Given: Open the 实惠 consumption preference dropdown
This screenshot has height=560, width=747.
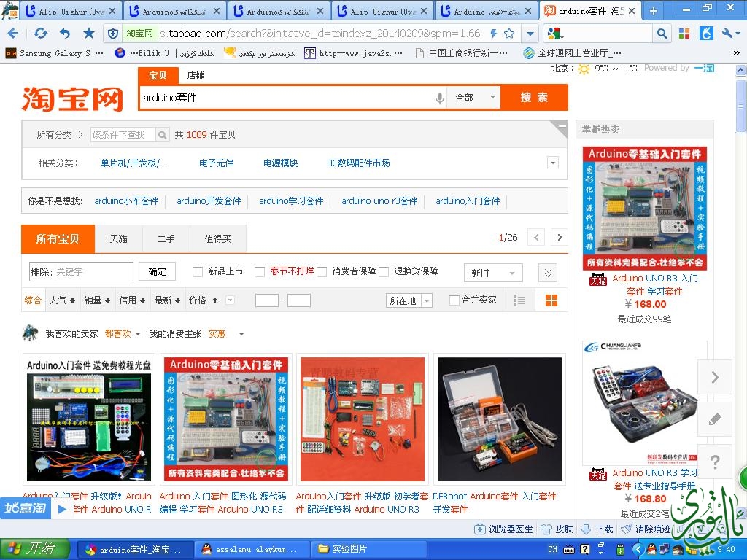Looking at the screenshot, I should click(226, 334).
